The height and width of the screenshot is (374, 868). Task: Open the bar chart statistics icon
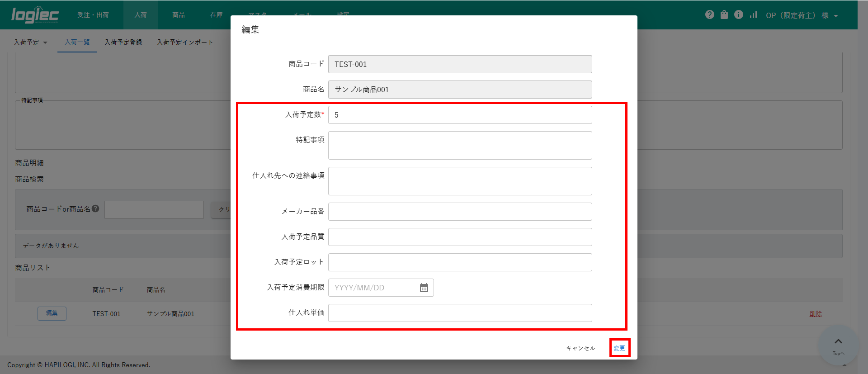click(753, 15)
